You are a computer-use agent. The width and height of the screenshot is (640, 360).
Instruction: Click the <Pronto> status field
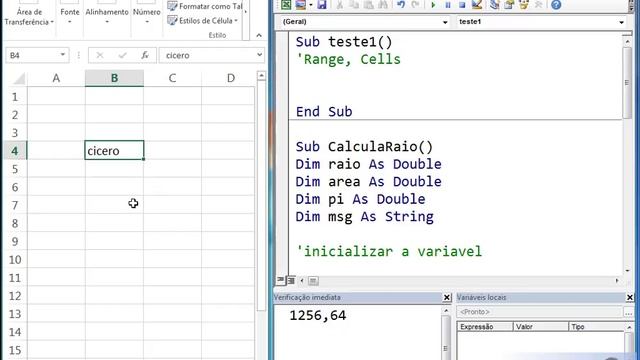point(539,312)
